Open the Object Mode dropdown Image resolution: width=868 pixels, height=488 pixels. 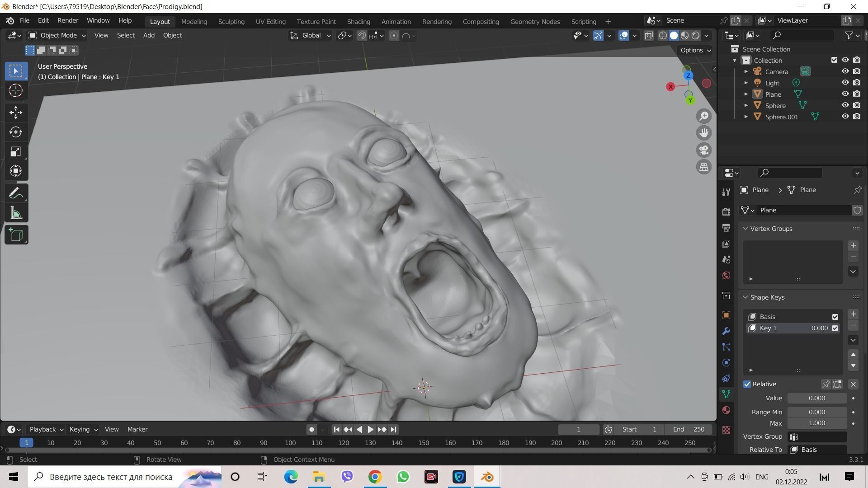pos(57,35)
